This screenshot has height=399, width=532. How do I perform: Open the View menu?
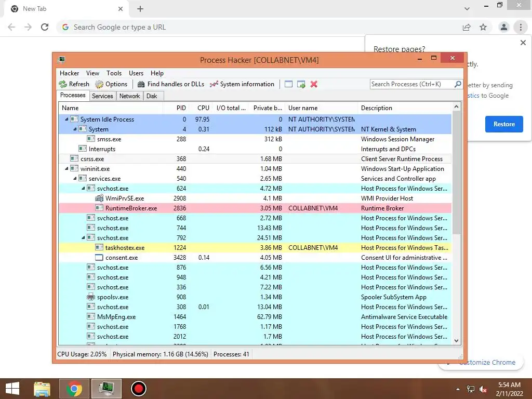tap(92, 73)
